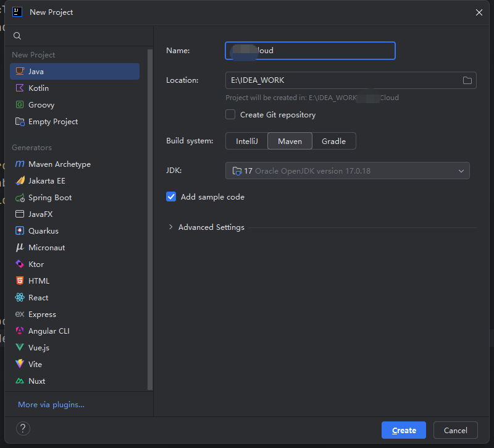Select Maven as build system
Viewport: 494px width, 448px height.
[290, 141]
